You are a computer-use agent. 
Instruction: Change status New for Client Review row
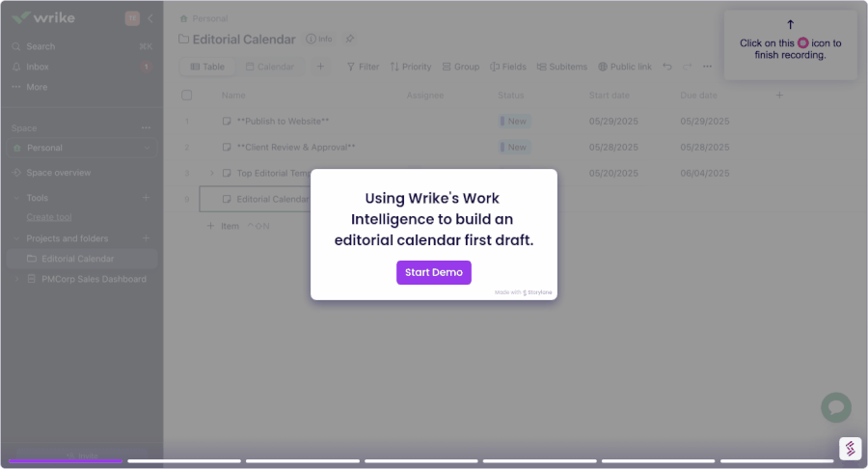tap(514, 148)
